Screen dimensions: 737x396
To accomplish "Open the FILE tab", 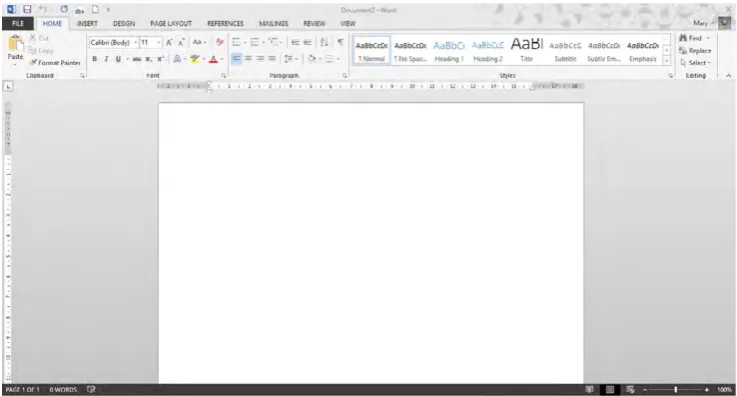I will (x=18, y=23).
